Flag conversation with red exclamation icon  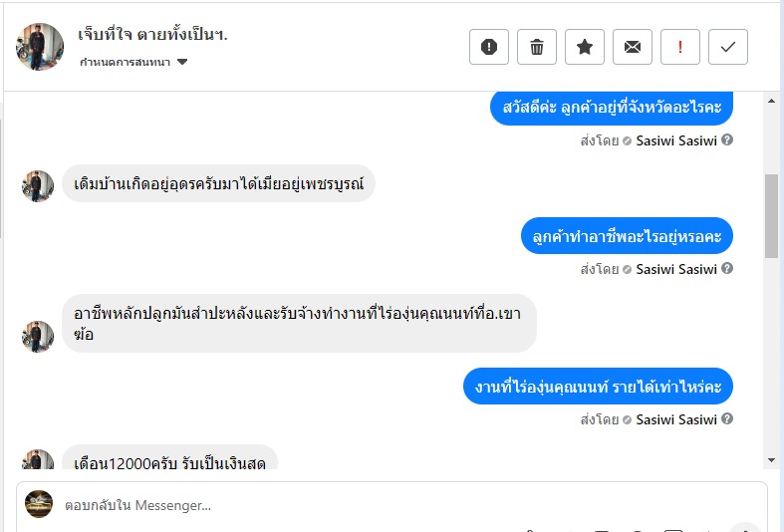[x=680, y=47]
